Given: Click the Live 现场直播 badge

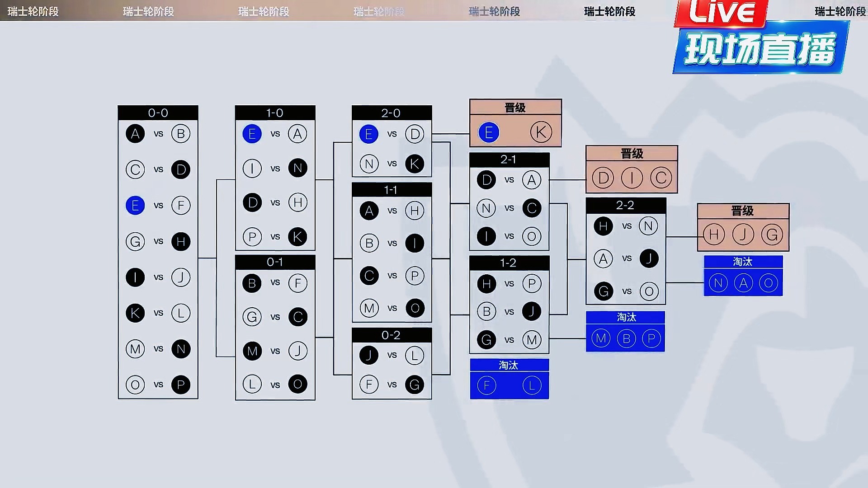Looking at the screenshot, I should pyautogui.click(x=761, y=36).
